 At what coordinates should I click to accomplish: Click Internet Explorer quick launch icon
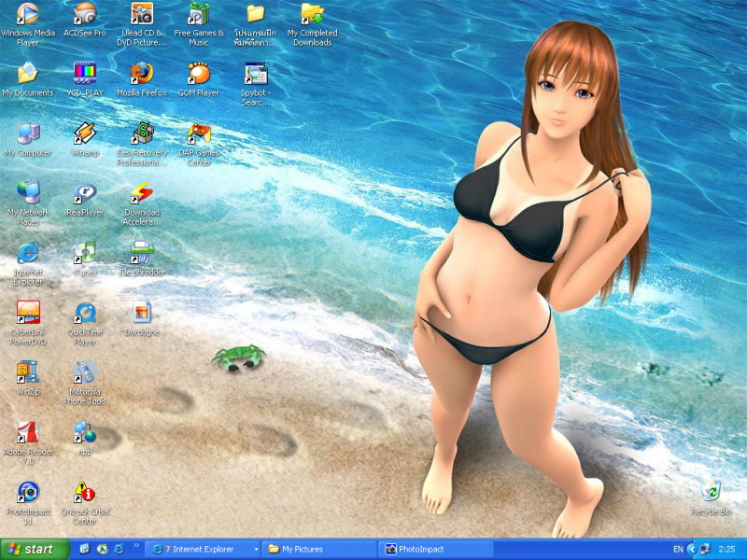click(x=120, y=549)
